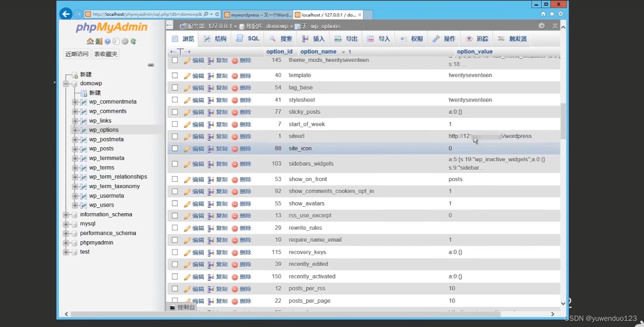
Task: Click browser back arrow button
Action: point(66,14)
